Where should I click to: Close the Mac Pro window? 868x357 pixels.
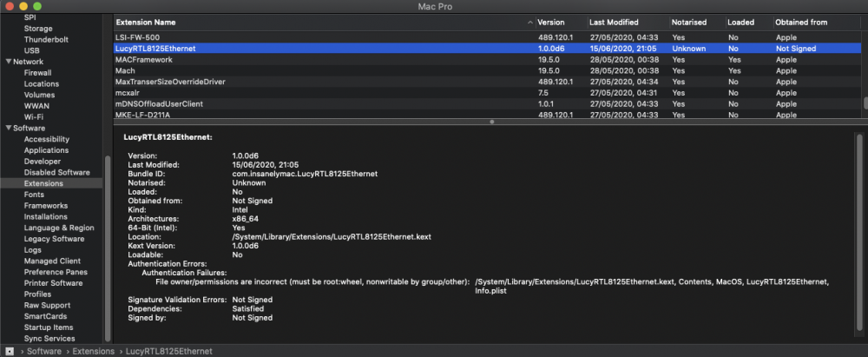coord(9,6)
